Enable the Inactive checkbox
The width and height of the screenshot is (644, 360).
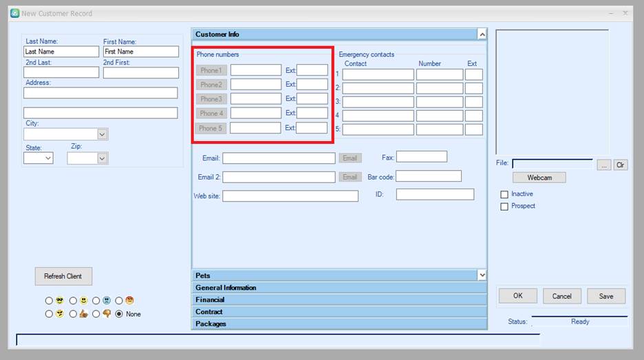(x=504, y=195)
